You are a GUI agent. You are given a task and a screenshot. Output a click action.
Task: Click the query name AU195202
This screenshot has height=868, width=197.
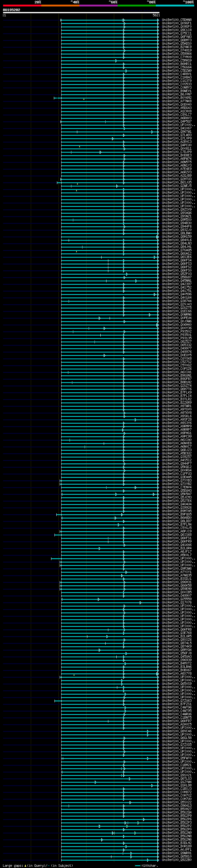point(11,10)
